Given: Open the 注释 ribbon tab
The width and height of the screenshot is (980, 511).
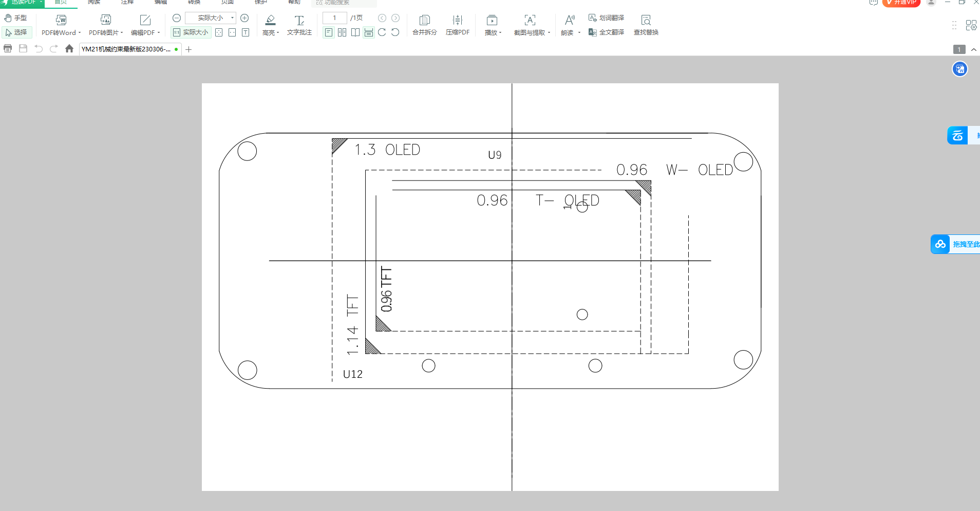Looking at the screenshot, I should coord(127,2).
